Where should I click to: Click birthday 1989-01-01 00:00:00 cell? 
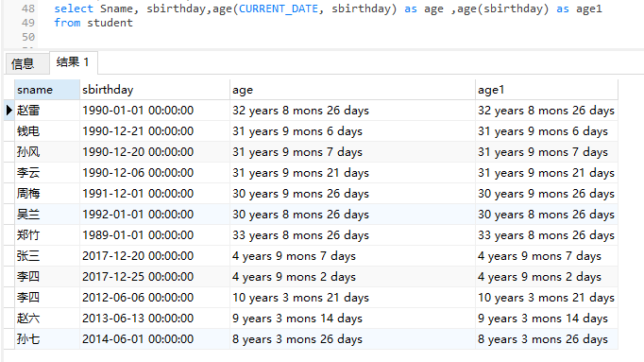tap(155, 235)
